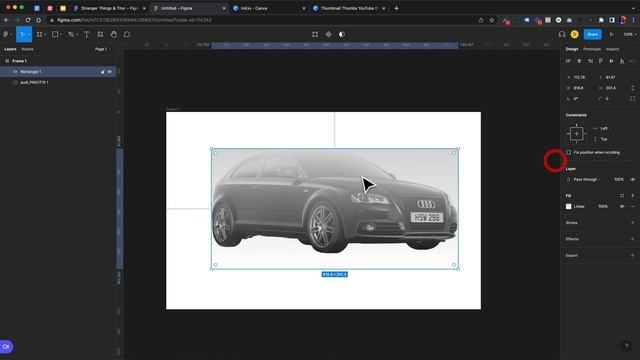Open a new browser tab

point(396,8)
